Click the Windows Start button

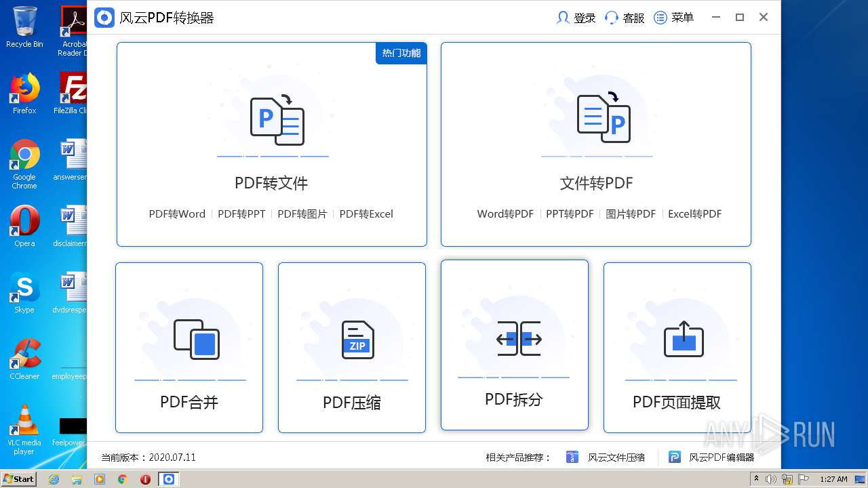19,479
